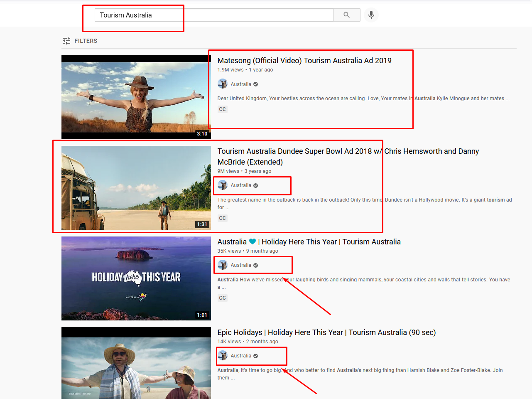This screenshot has width=532, height=399.
Task: Click the CC badge under Dundee video
Action: [x=223, y=218]
